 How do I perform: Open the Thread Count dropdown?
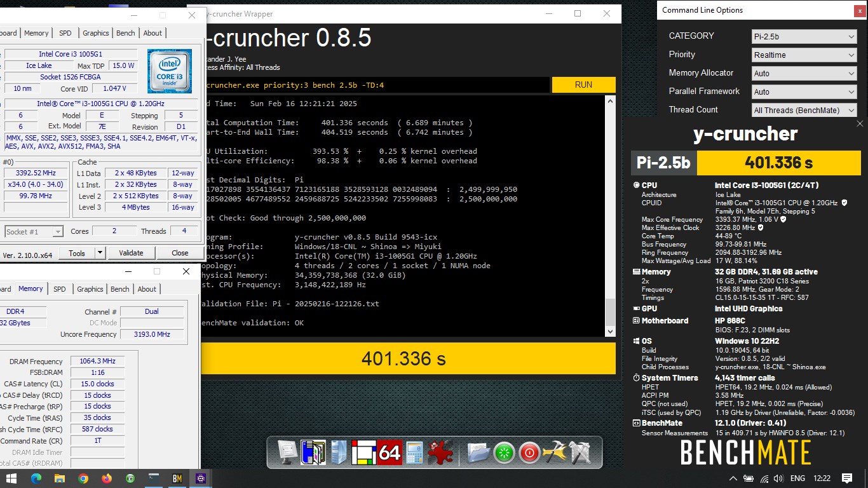click(x=804, y=111)
